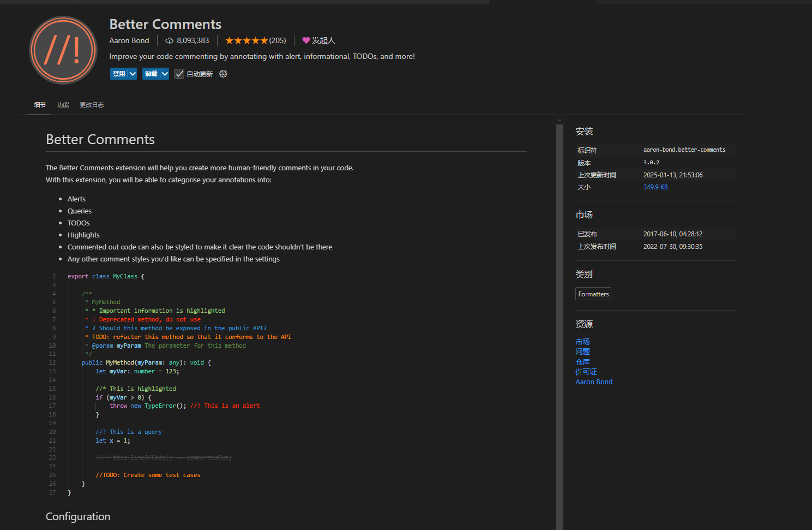Image resolution: width=812 pixels, height=530 pixels.
Task: Click the 安装 section heading
Action: [584, 132]
